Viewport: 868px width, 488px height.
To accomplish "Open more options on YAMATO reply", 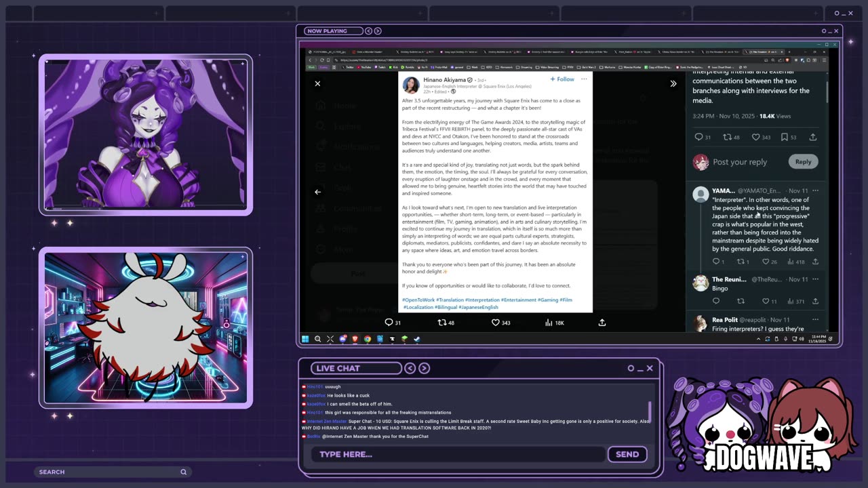I will pos(815,191).
